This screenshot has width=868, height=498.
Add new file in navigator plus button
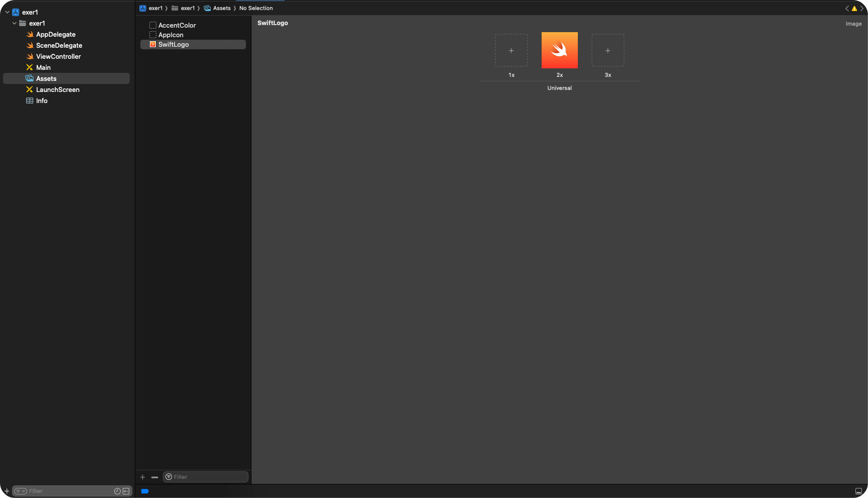click(7, 491)
